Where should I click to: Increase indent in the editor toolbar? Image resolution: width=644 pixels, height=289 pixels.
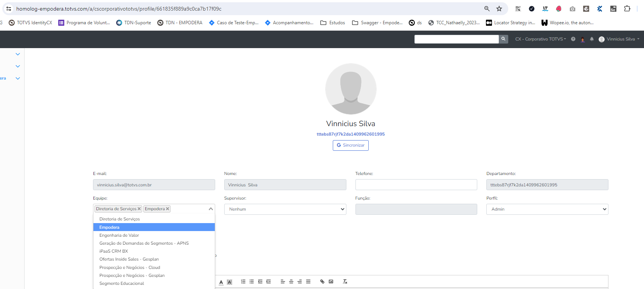point(268,281)
